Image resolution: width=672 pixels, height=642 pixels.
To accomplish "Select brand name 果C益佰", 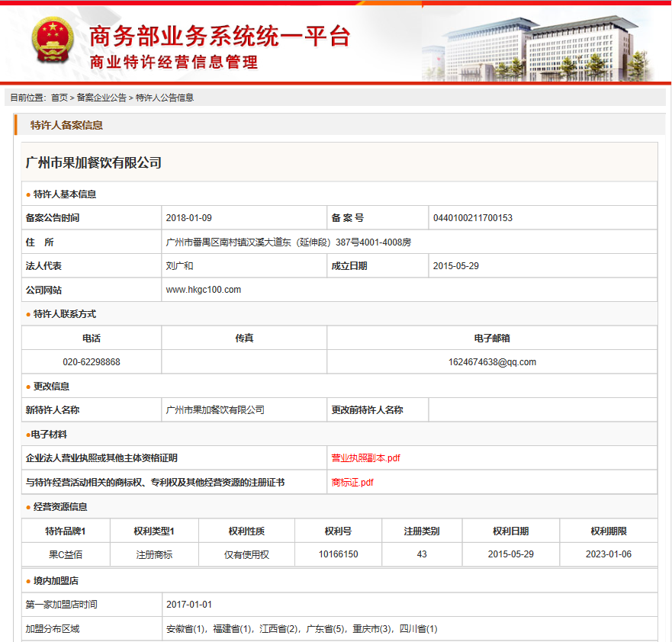I will [66, 554].
